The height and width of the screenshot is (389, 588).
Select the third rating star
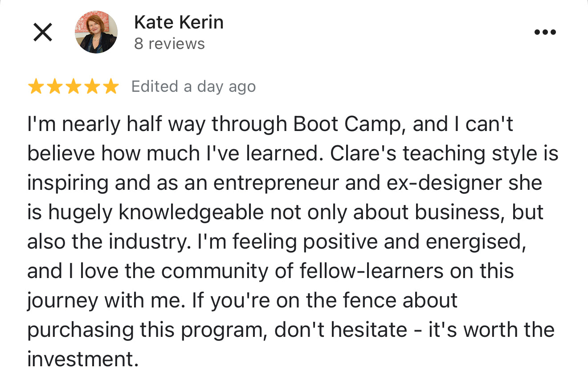(x=73, y=86)
